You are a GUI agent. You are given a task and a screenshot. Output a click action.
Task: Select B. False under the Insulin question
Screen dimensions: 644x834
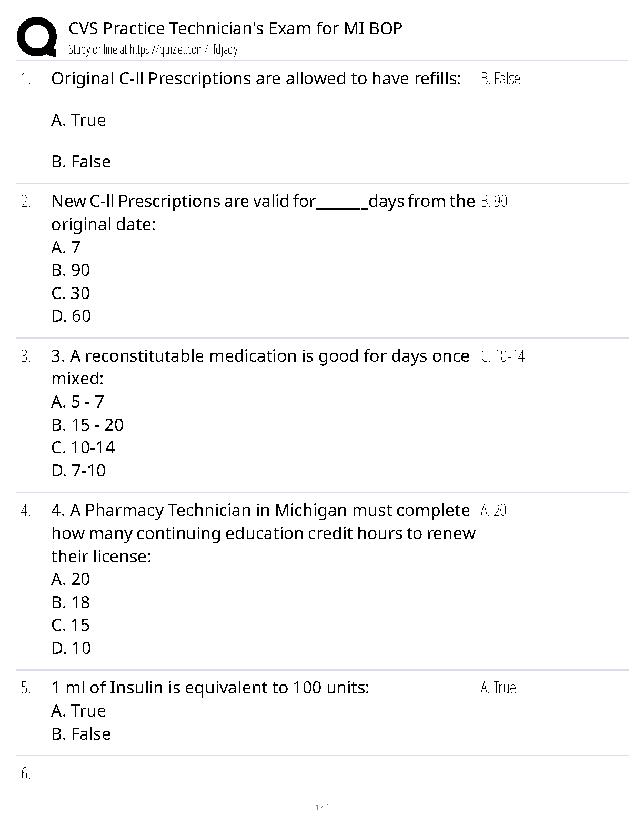click(x=81, y=734)
